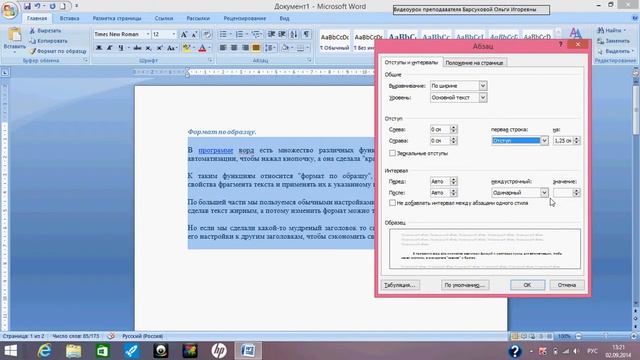The height and width of the screenshot is (360, 640).
Task: Click OK in the Абзац dialog
Action: 527,285
